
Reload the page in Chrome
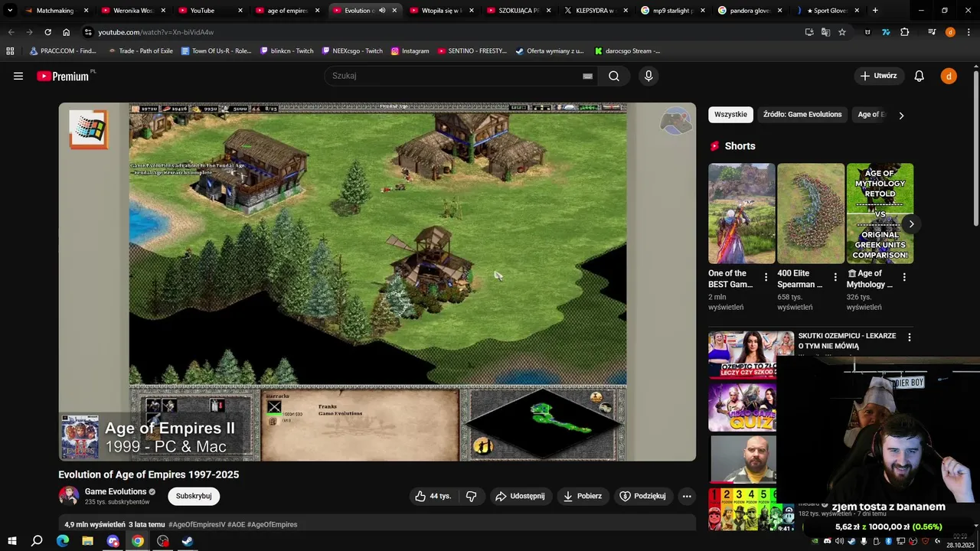[x=47, y=32]
